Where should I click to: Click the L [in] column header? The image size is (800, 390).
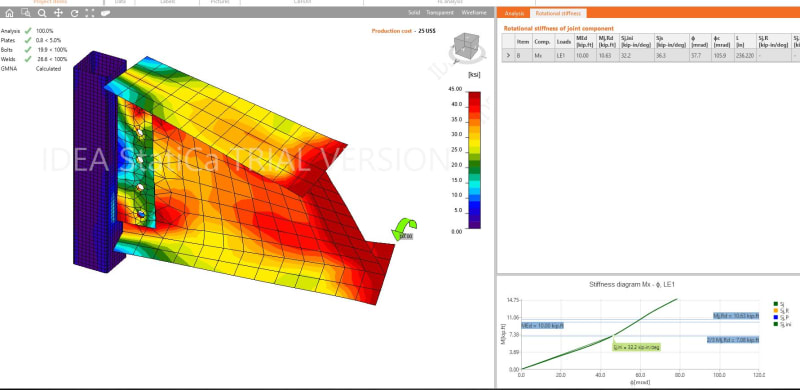744,41
